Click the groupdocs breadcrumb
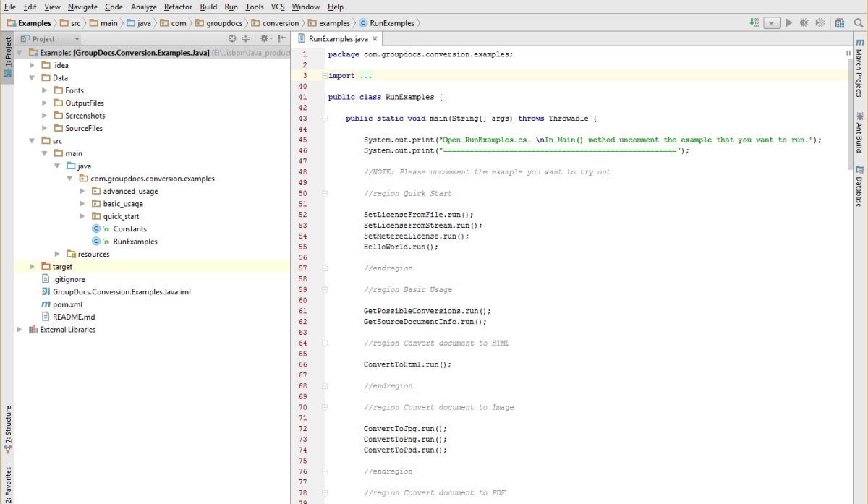The height and width of the screenshot is (504, 868). [219, 23]
